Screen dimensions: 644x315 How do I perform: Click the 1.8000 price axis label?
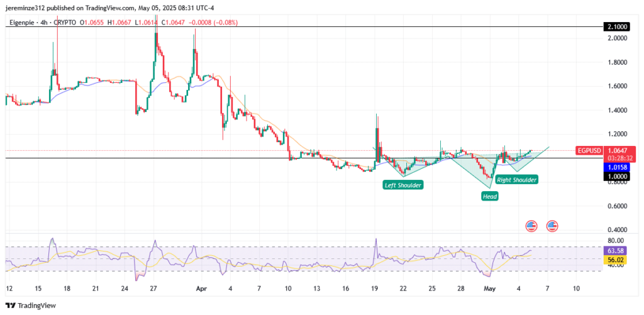pyautogui.click(x=619, y=62)
